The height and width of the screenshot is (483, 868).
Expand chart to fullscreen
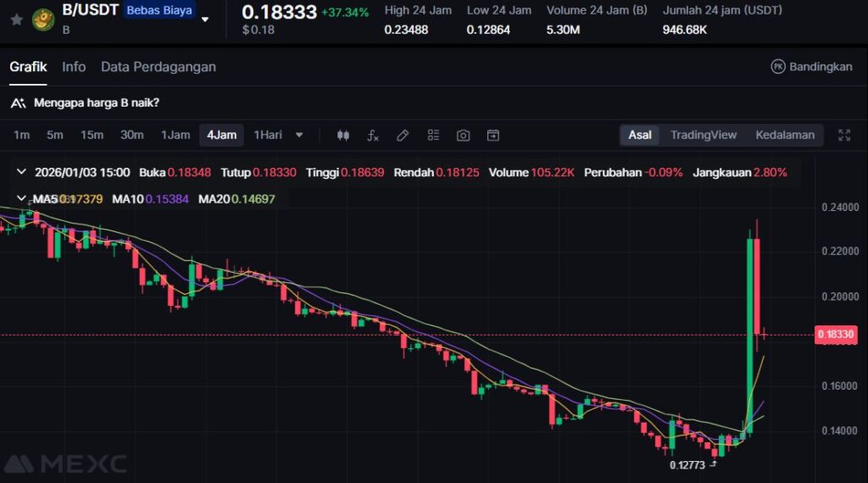click(x=844, y=135)
